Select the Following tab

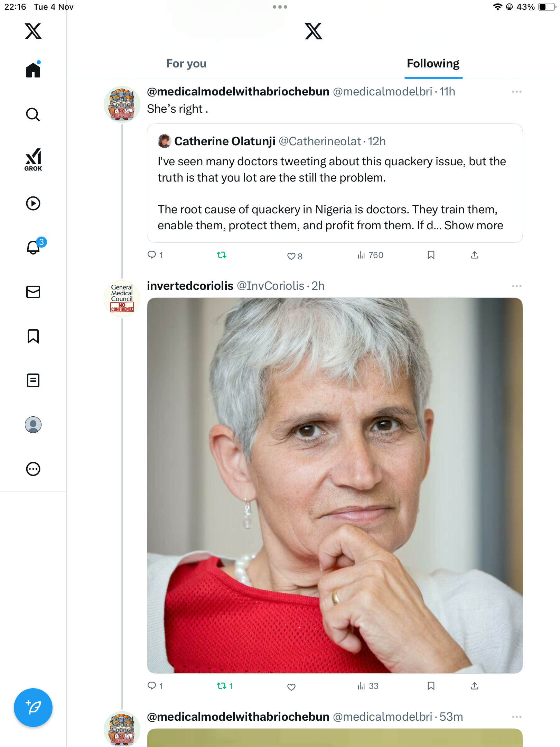433,64
